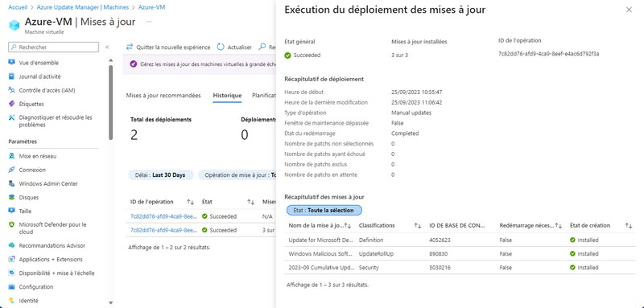The image size is (644, 308).
Task: Open Journal d'activité icon in sidebar
Action: coord(11,76)
